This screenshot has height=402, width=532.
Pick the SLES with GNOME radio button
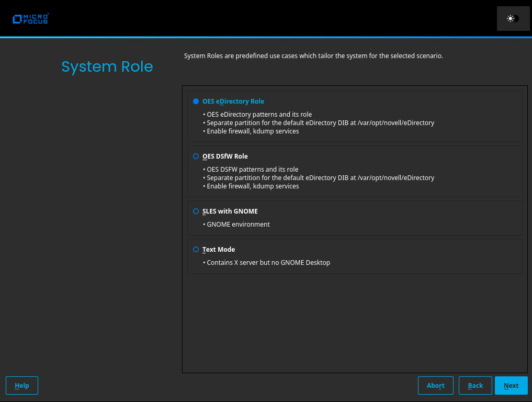tap(196, 211)
